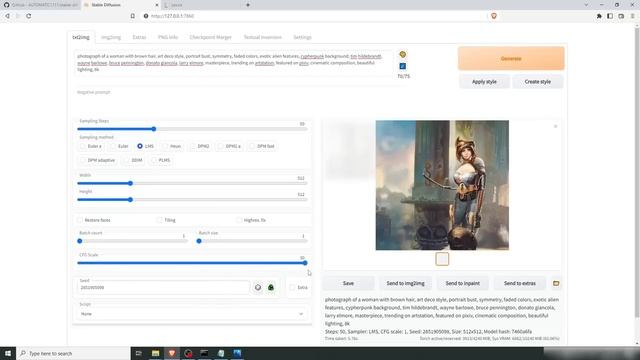Save the generated image

coord(348,283)
